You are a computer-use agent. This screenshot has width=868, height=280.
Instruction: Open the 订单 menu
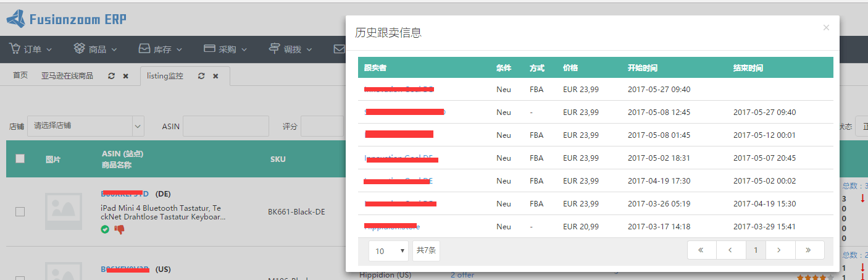tap(30, 49)
